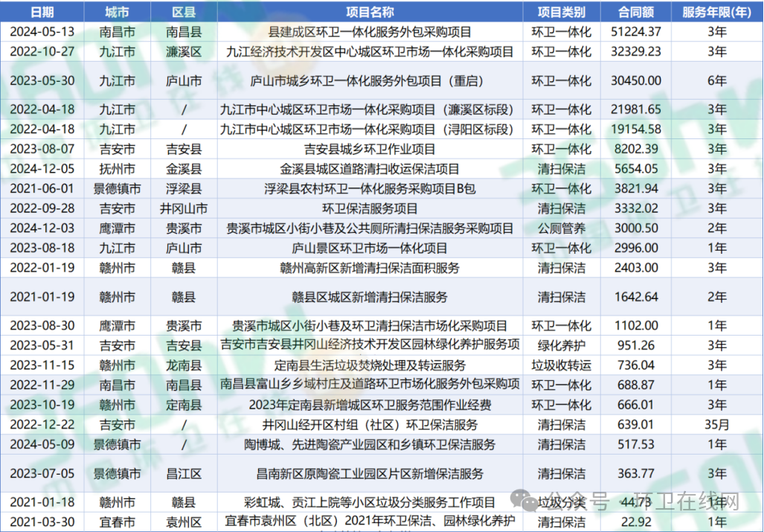Click the 合同额 column header
The width and height of the screenshot is (764, 532).
coord(636,12)
